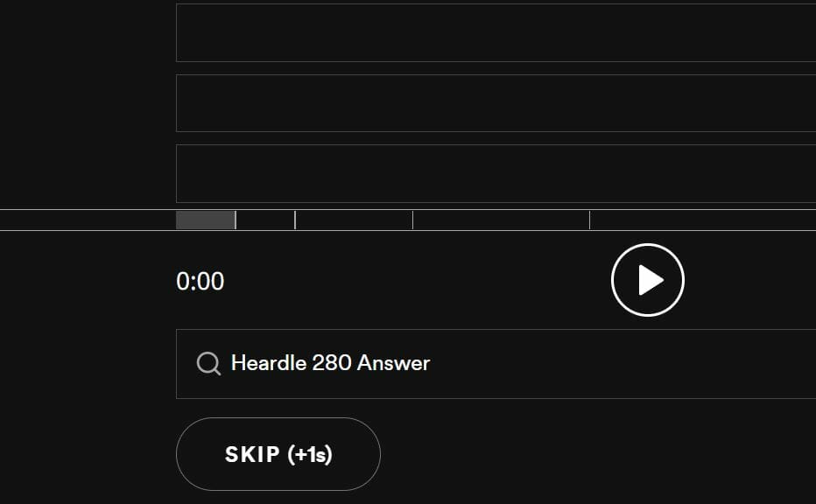The height and width of the screenshot is (504, 816).
Task: Select the second divider tick on the timeline
Action: pyautogui.click(x=295, y=220)
